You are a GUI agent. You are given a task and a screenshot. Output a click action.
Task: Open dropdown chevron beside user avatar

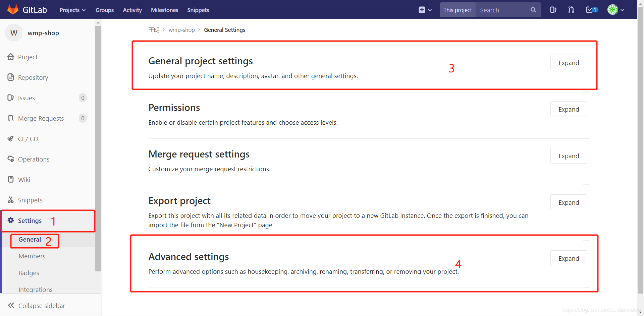[622, 10]
